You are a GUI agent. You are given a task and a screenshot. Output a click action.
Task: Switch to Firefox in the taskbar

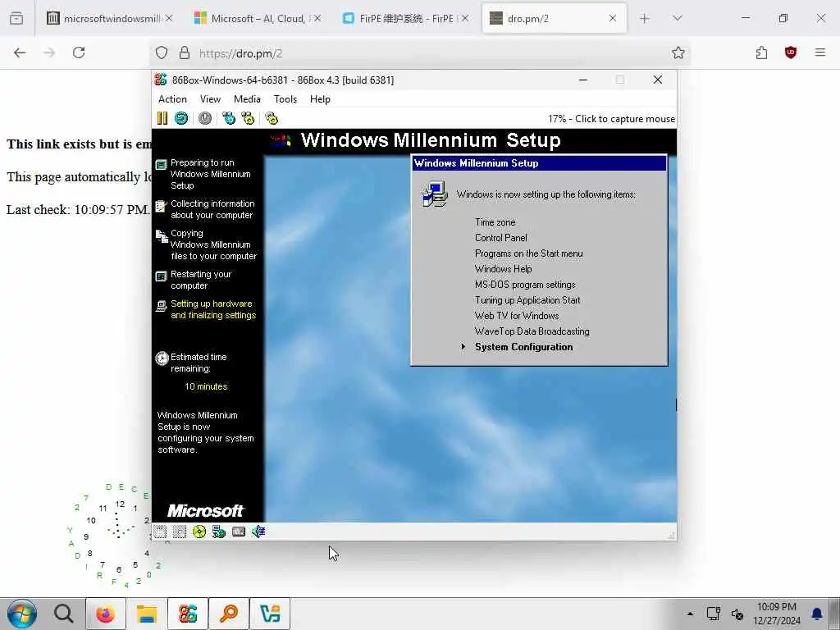point(106,614)
